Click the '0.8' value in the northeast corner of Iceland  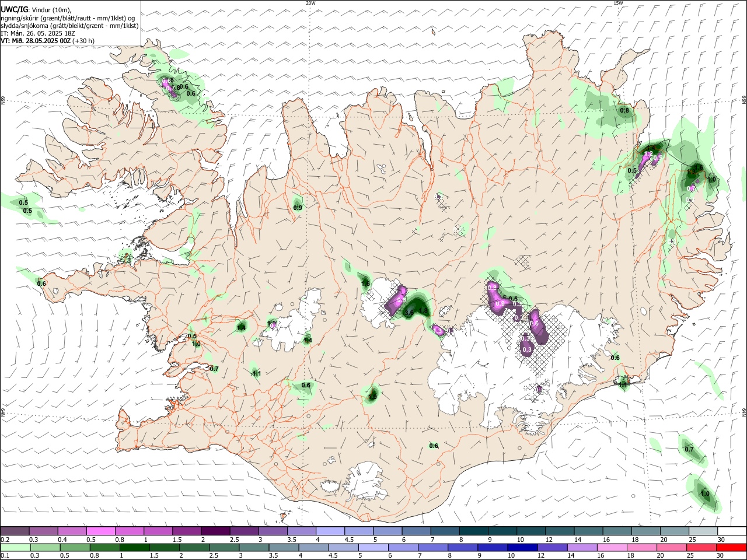(x=624, y=110)
